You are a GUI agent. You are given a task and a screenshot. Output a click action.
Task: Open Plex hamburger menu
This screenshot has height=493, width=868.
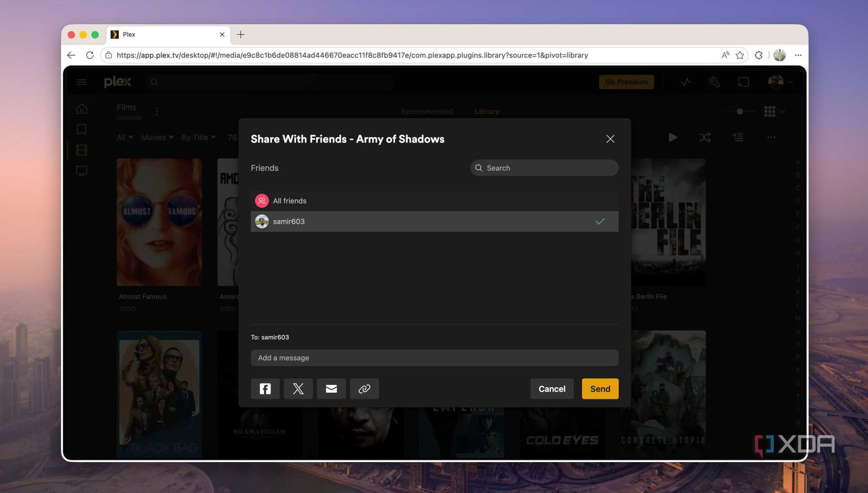click(82, 82)
